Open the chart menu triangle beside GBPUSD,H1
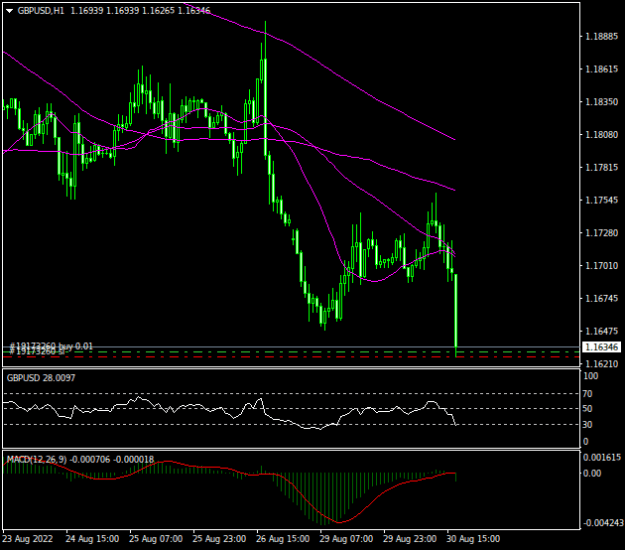 10,11
